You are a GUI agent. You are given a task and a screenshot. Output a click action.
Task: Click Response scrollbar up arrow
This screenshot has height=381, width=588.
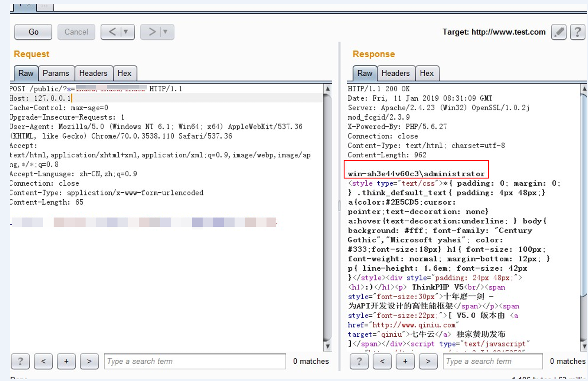[583, 89]
